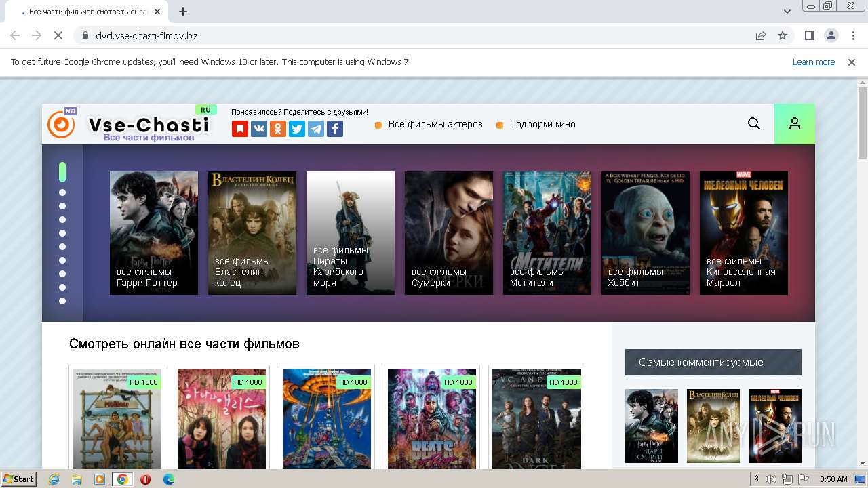This screenshot has width=868, height=488.
Task: Open the Korean-titled movie card
Action: (x=222, y=418)
